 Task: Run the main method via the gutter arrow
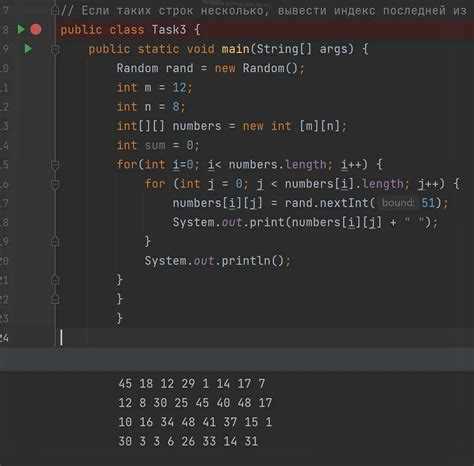point(28,49)
